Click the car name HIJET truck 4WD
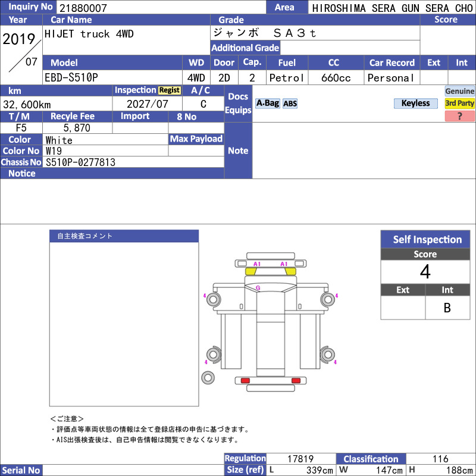 (89, 34)
